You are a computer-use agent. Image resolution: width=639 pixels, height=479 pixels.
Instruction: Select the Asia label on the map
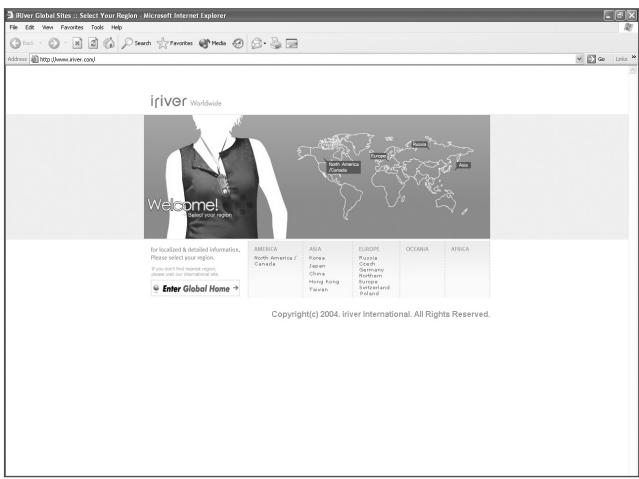[x=463, y=165]
